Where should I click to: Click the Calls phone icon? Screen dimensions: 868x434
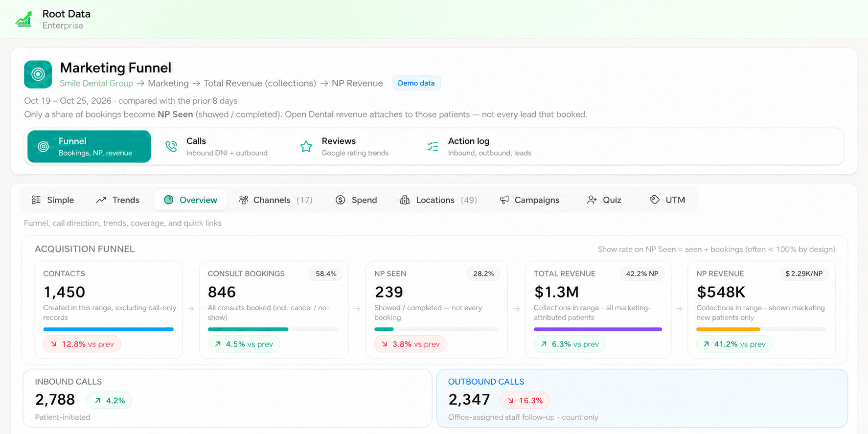(171, 146)
